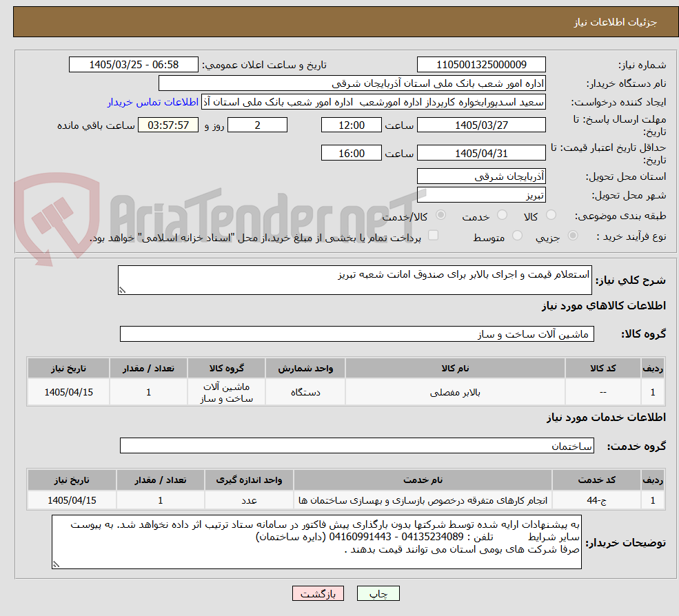
Task: Select the متوسط purchase type radio
Action: pyautogui.click(x=517, y=236)
